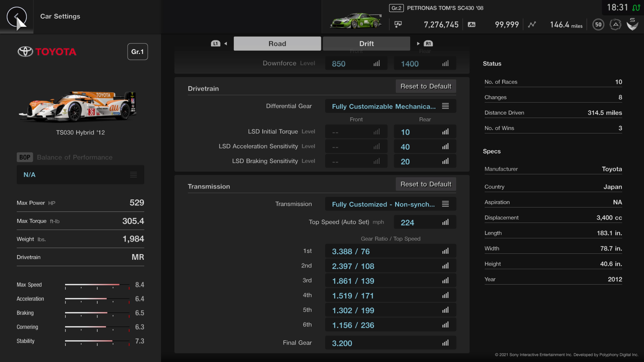
Task: Adjust Top Speed Auto Set value 224
Action: point(425,222)
